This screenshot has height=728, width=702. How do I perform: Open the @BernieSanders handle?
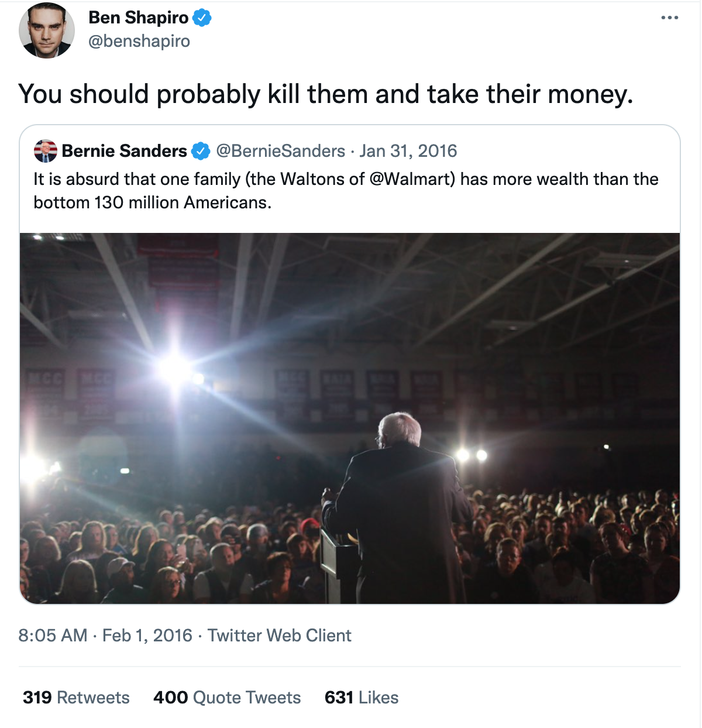(281, 151)
